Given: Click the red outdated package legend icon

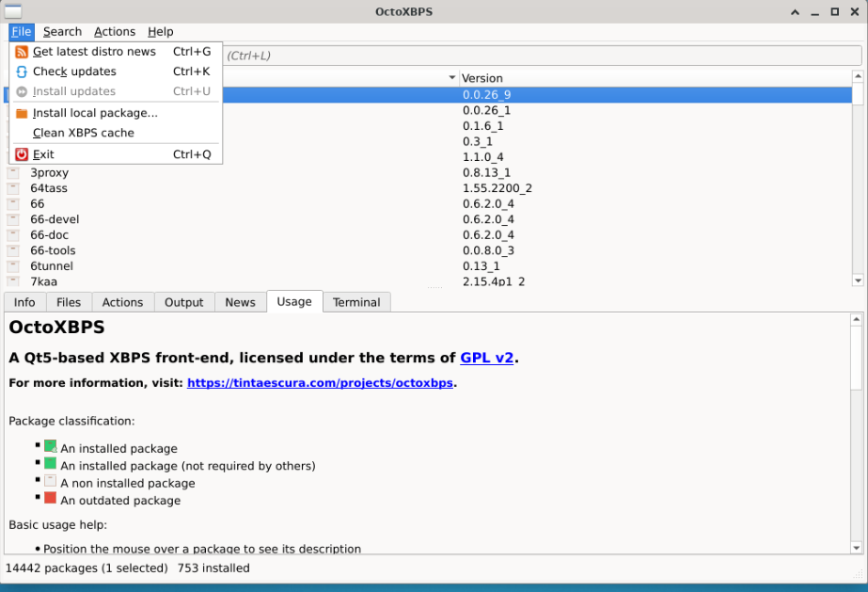Looking at the screenshot, I should [x=51, y=498].
